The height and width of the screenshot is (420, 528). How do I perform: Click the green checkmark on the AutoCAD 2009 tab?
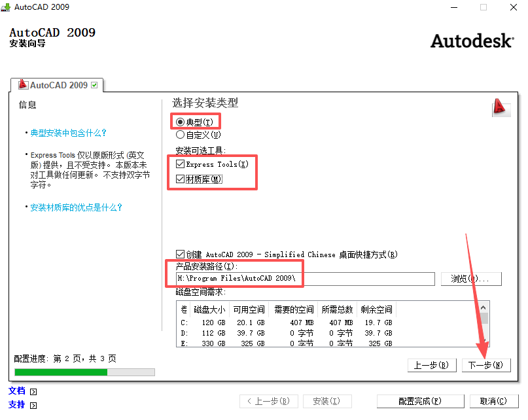95,85
